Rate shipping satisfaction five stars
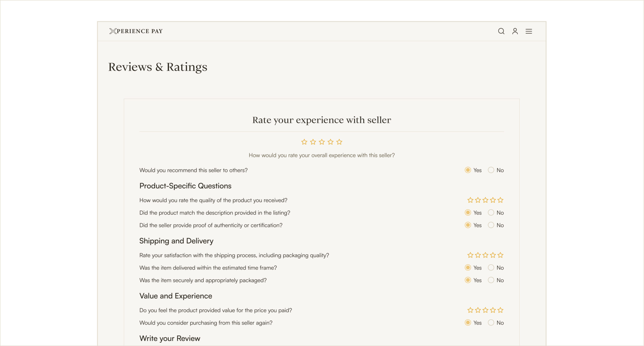The image size is (644, 346). [x=500, y=255]
